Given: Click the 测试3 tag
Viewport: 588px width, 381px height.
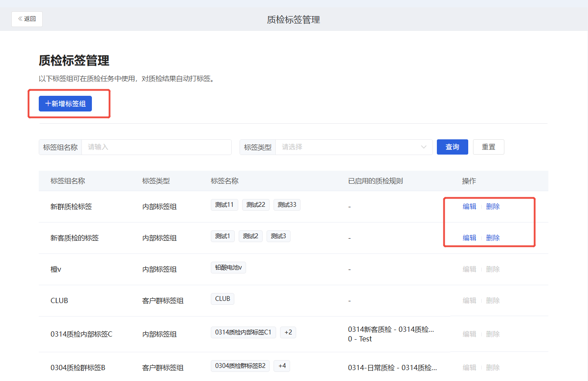Looking at the screenshot, I should tap(278, 236).
